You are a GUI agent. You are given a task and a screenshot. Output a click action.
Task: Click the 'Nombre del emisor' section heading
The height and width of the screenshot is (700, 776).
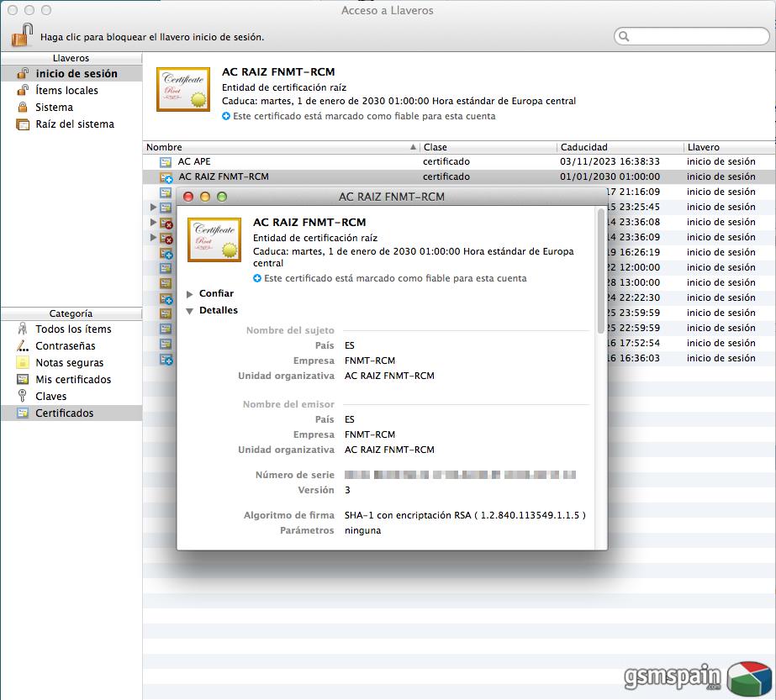(x=288, y=405)
